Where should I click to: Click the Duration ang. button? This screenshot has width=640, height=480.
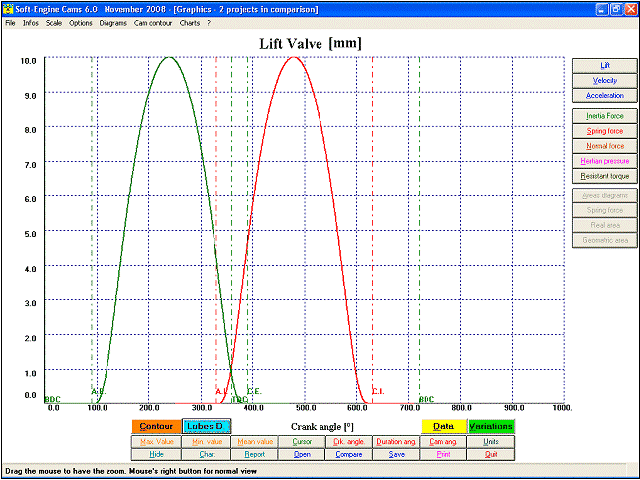(396, 442)
